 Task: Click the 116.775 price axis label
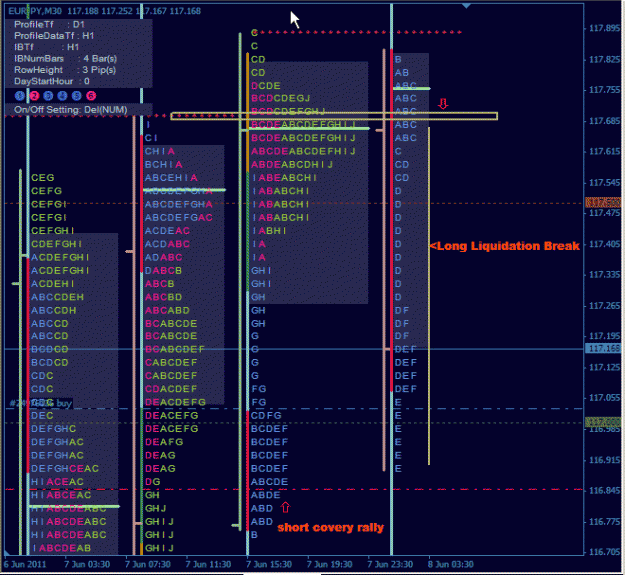tap(604, 522)
